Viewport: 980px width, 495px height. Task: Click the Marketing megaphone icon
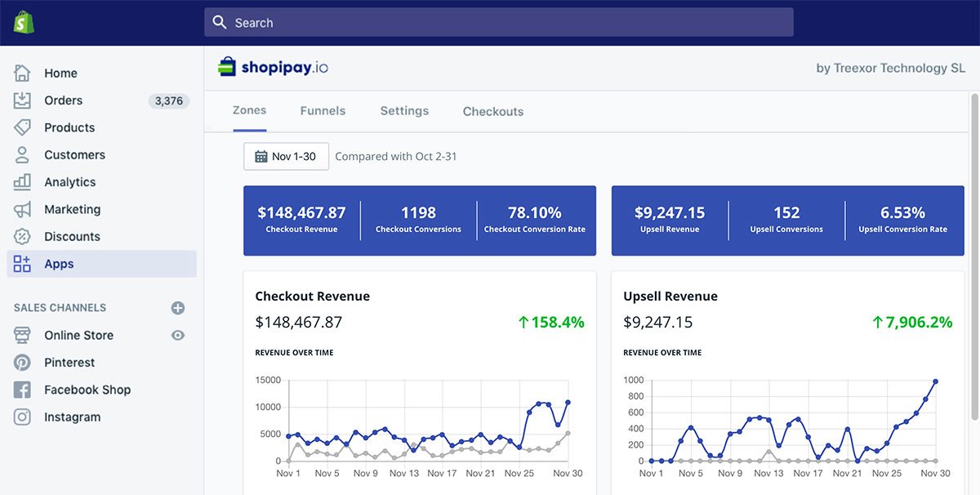(x=23, y=209)
